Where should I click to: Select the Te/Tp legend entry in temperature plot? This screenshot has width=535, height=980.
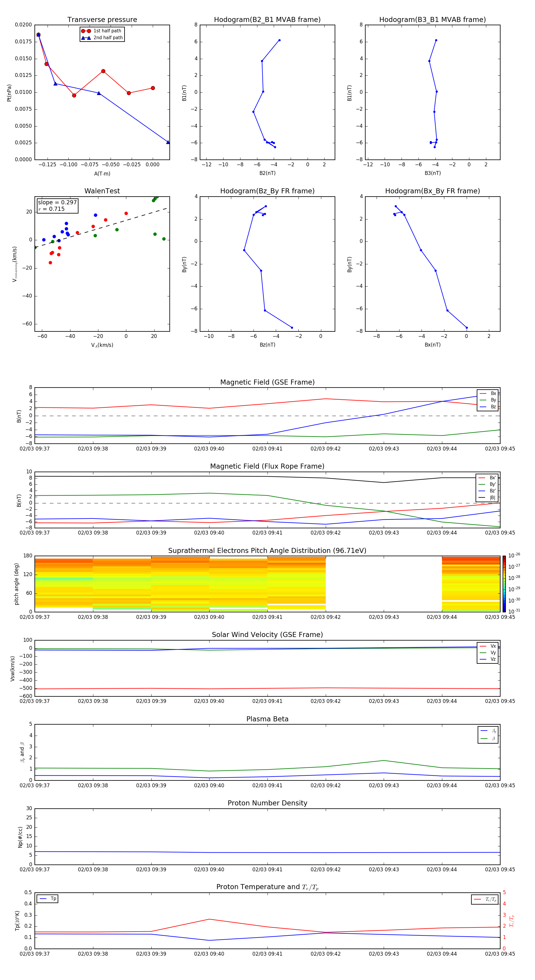[x=485, y=899]
